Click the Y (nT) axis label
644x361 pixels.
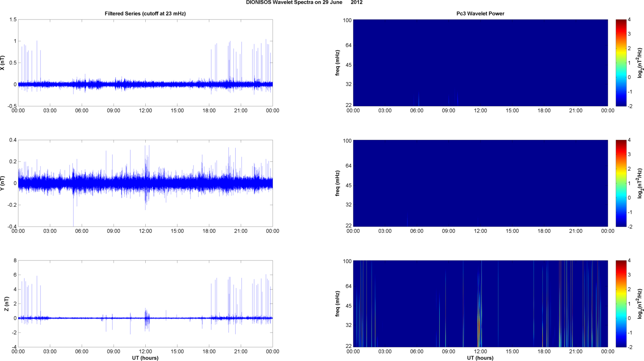(3, 183)
